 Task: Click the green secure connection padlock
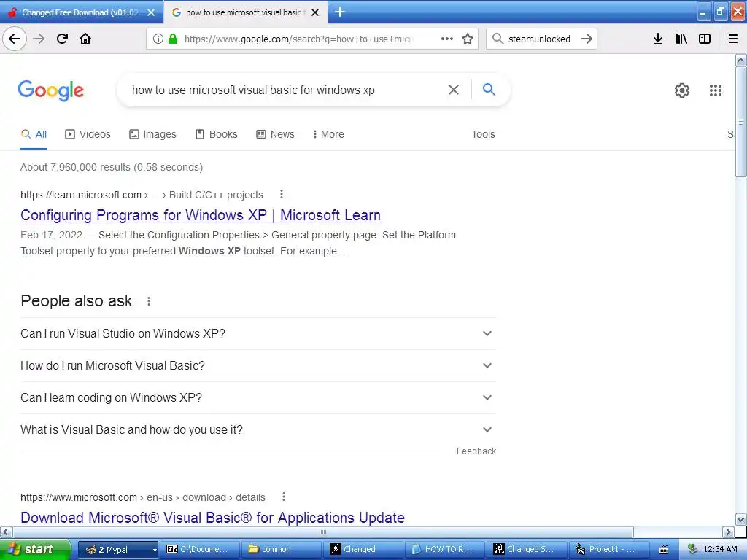173,39
